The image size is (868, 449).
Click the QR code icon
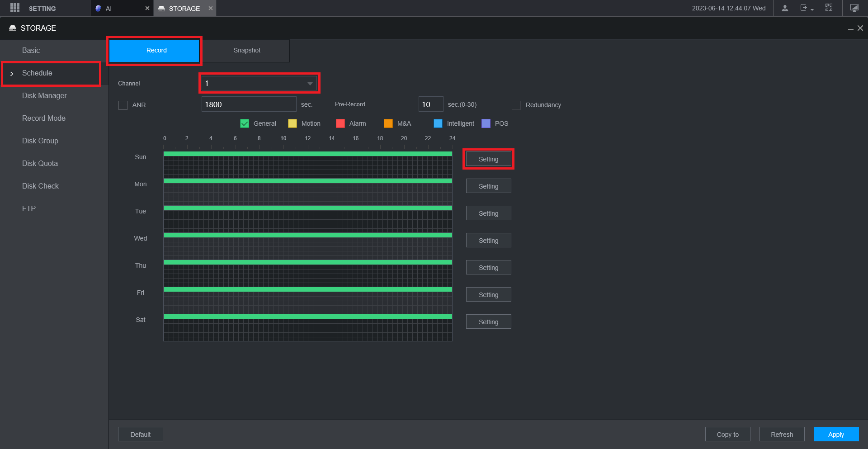click(829, 8)
